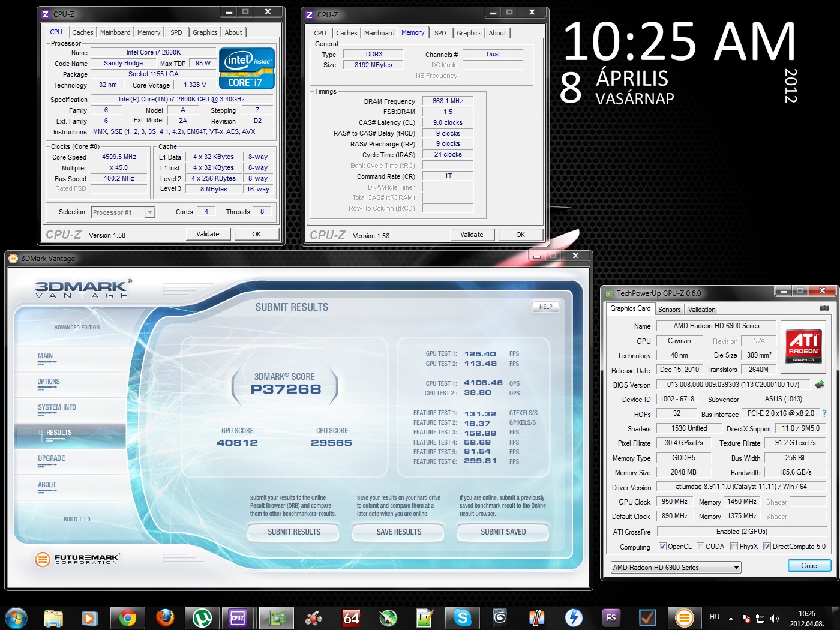Click the GPU Clock 950 MHz field
This screenshot has height=630, width=840.
coord(675,502)
